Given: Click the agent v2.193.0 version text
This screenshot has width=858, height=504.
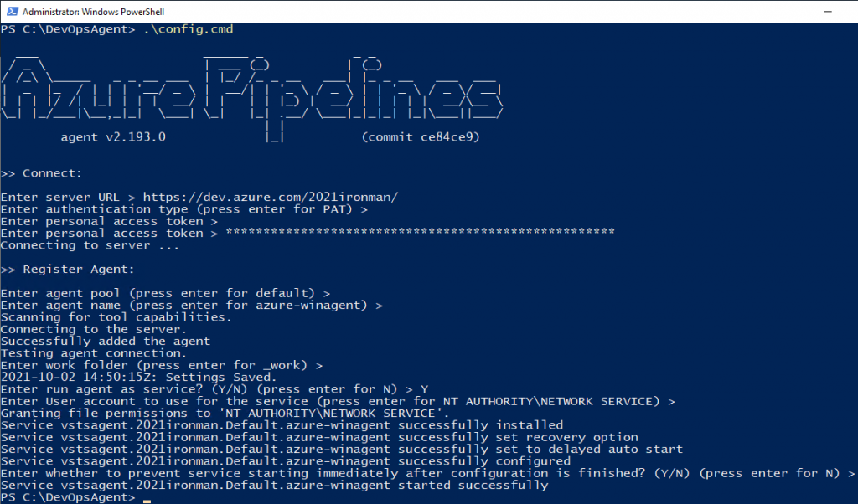Looking at the screenshot, I should pyautogui.click(x=113, y=136).
